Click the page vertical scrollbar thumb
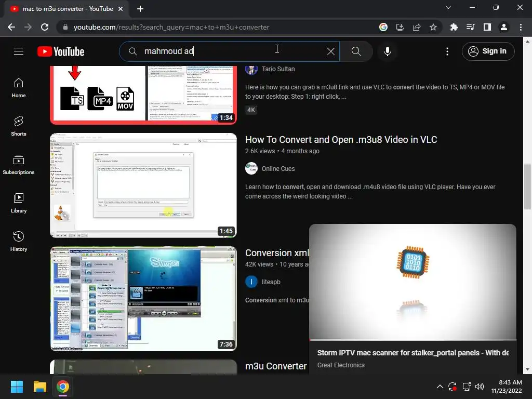 pos(527,187)
